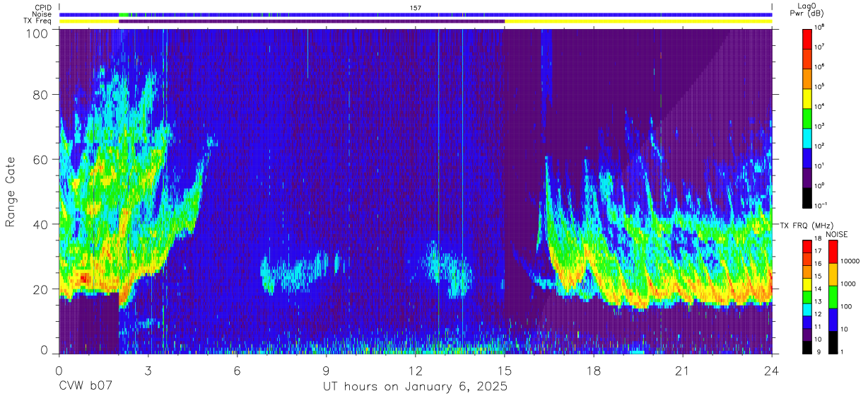Click the range gate tick label '100'
This screenshot has width=868, height=401.
click(37, 33)
